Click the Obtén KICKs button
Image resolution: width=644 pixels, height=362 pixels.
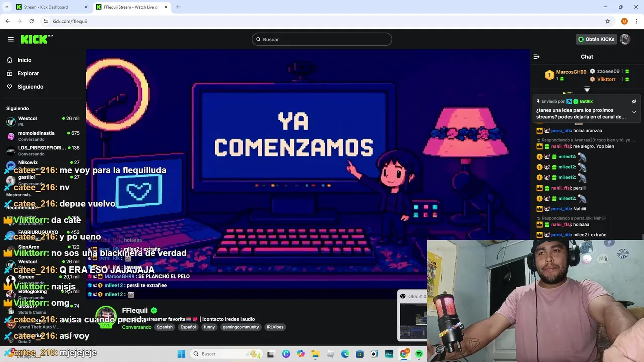point(596,39)
